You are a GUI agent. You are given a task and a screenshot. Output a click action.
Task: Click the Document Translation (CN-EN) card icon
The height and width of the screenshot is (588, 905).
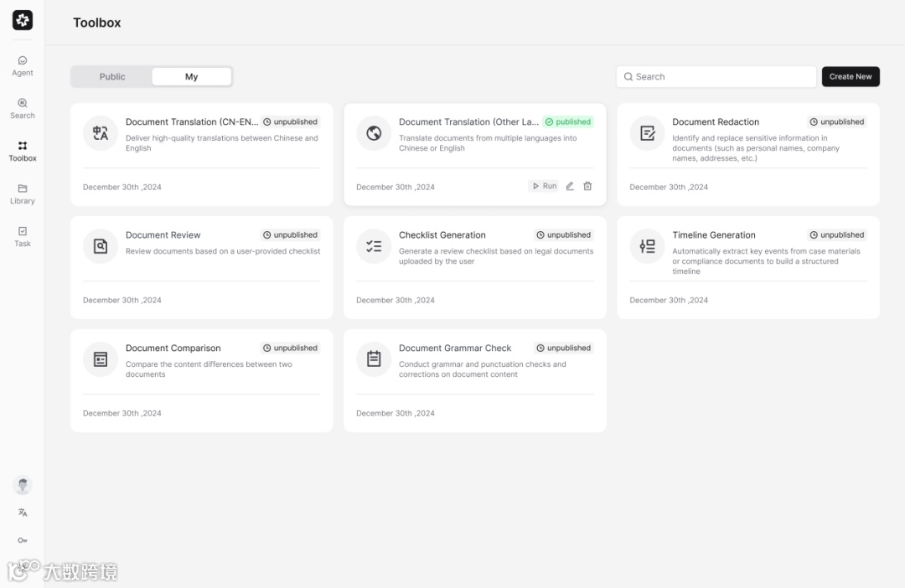tap(101, 132)
